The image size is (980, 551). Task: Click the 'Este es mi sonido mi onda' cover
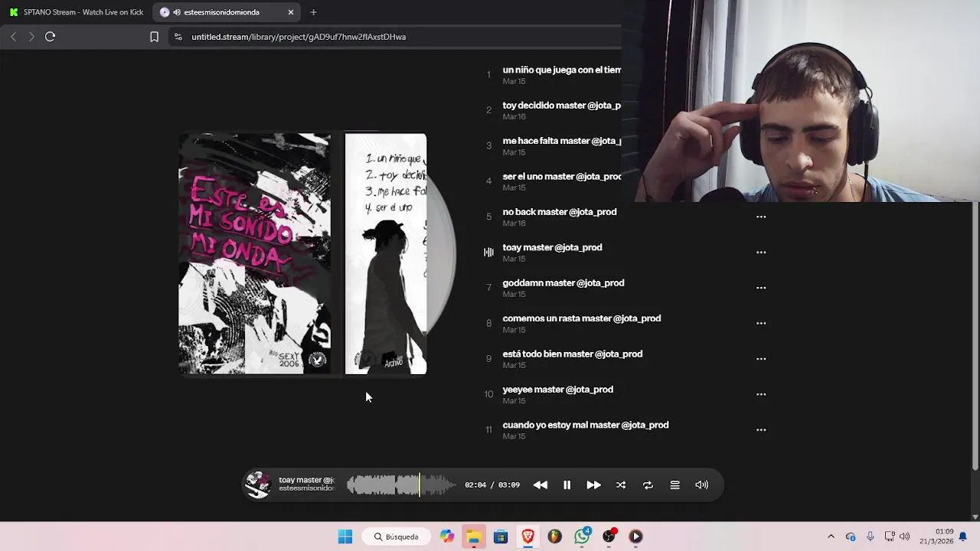coord(255,254)
